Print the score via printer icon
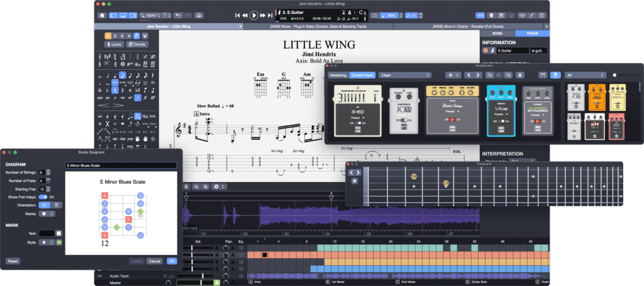Image resolution: width=644 pixels, height=286 pixels. (x=198, y=15)
